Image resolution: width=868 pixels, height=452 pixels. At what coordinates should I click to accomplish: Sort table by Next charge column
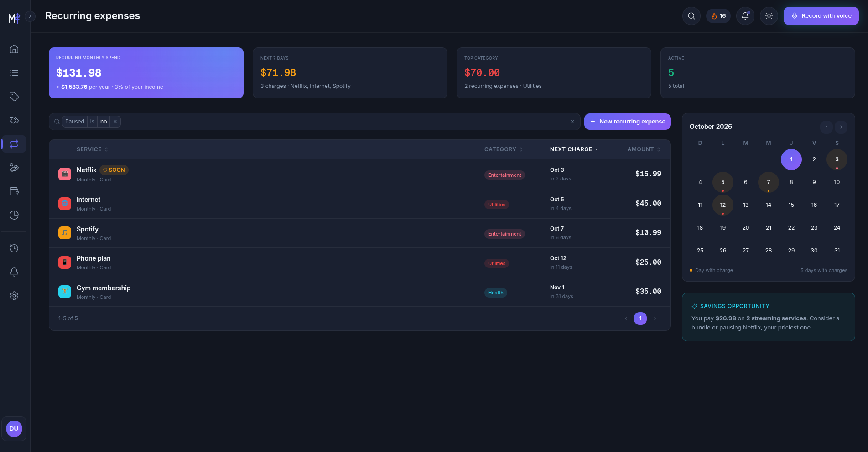coord(574,149)
